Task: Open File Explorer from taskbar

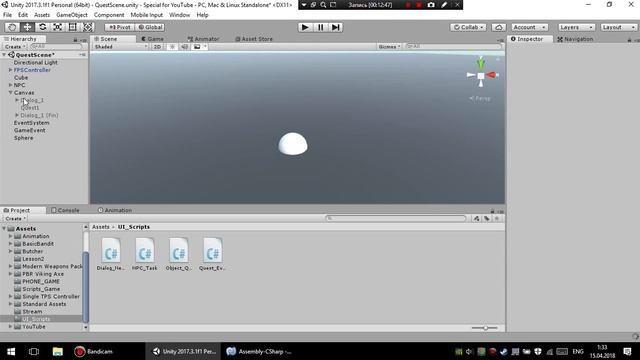Action: 58,351
